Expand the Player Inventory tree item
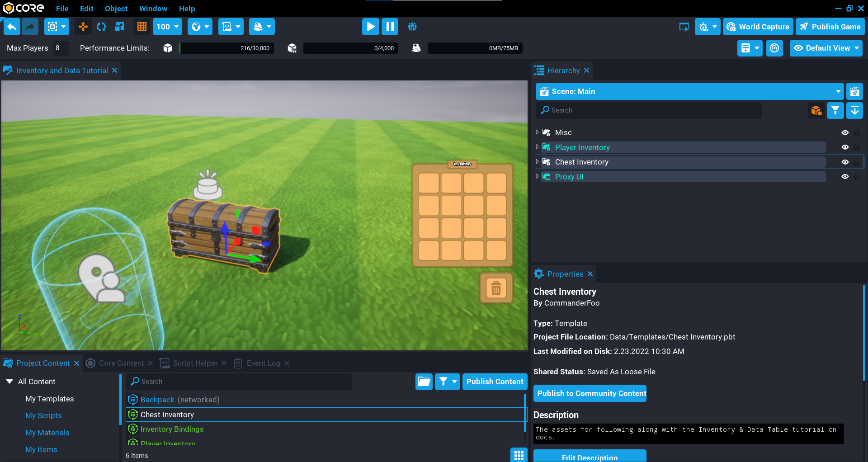Screen dimensions: 868x462 [537, 147]
